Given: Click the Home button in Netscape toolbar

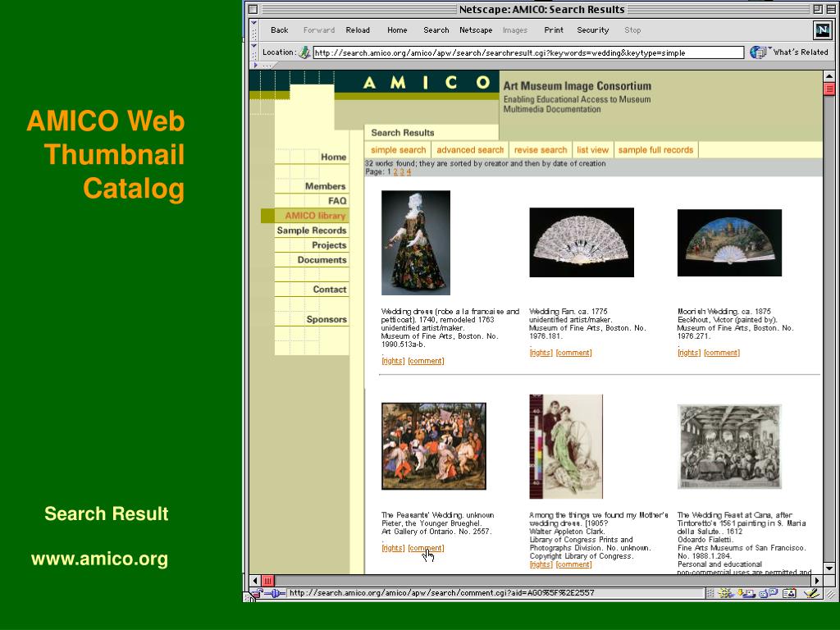Looking at the screenshot, I should pyautogui.click(x=397, y=30).
